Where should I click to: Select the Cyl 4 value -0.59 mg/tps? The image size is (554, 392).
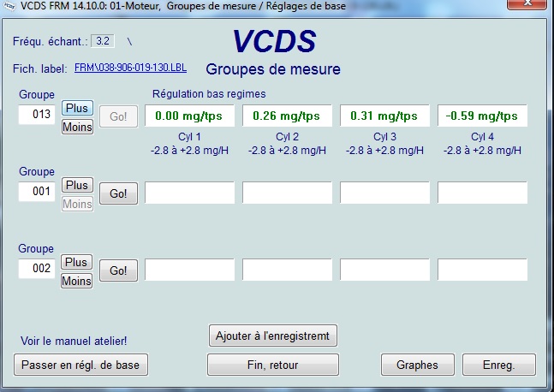pos(482,116)
